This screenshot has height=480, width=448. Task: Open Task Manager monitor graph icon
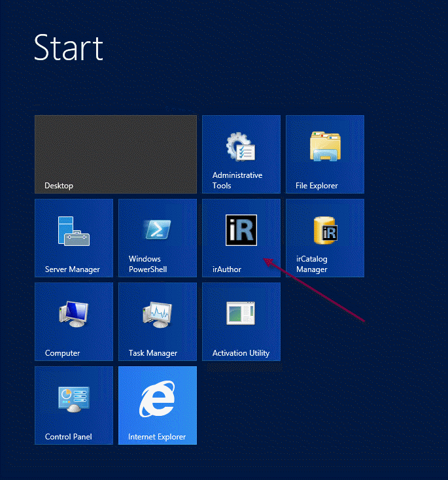point(157,314)
